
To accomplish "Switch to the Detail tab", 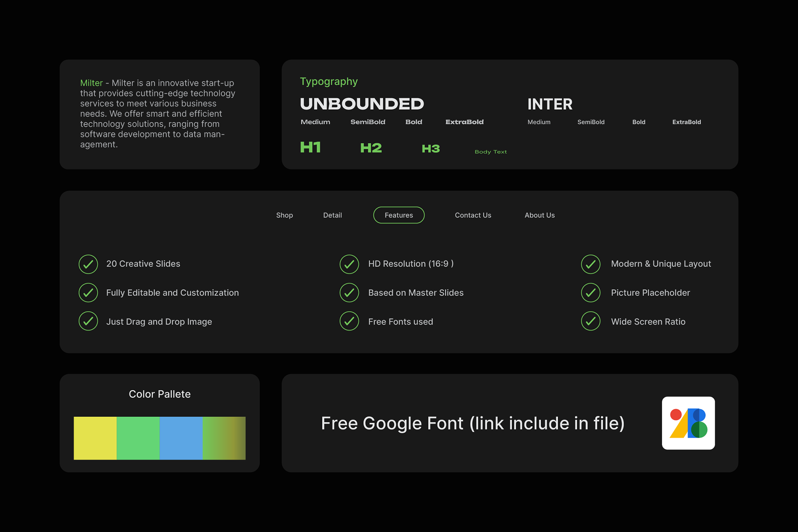I will pyautogui.click(x=332, y=215).
